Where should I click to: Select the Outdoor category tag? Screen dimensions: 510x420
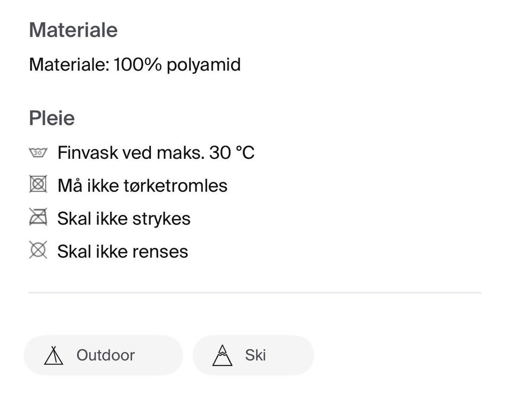103,355
